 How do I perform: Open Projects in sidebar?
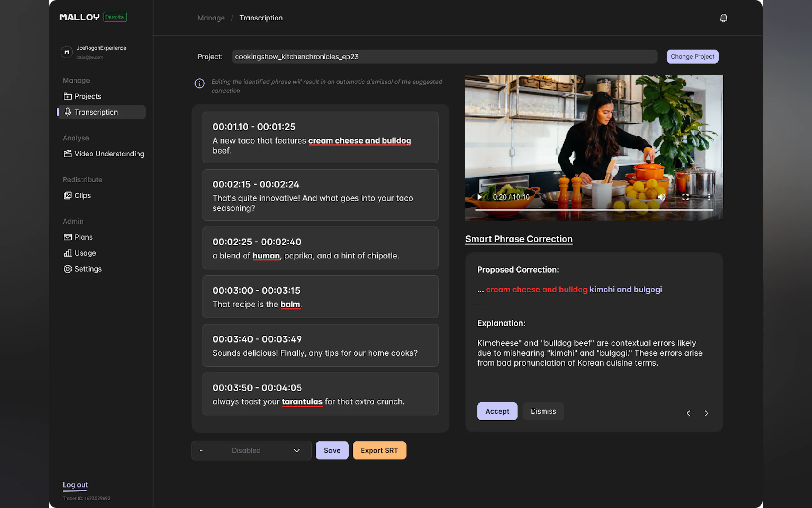(87, 96)
